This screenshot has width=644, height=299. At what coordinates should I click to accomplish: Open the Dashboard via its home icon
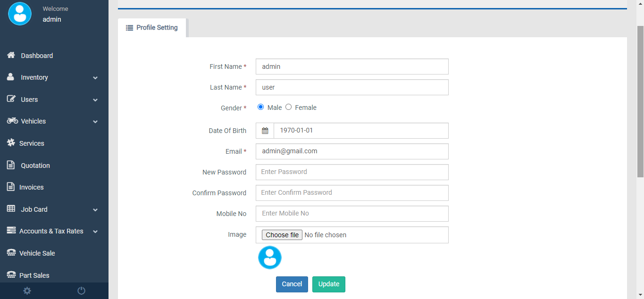pyautogui.click(x=11, y=55)
